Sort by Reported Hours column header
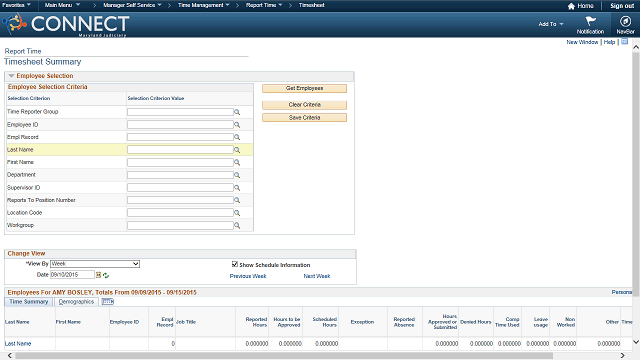Image resolution: width=640 pixels, height=360 pixels. tap(256, 322)
